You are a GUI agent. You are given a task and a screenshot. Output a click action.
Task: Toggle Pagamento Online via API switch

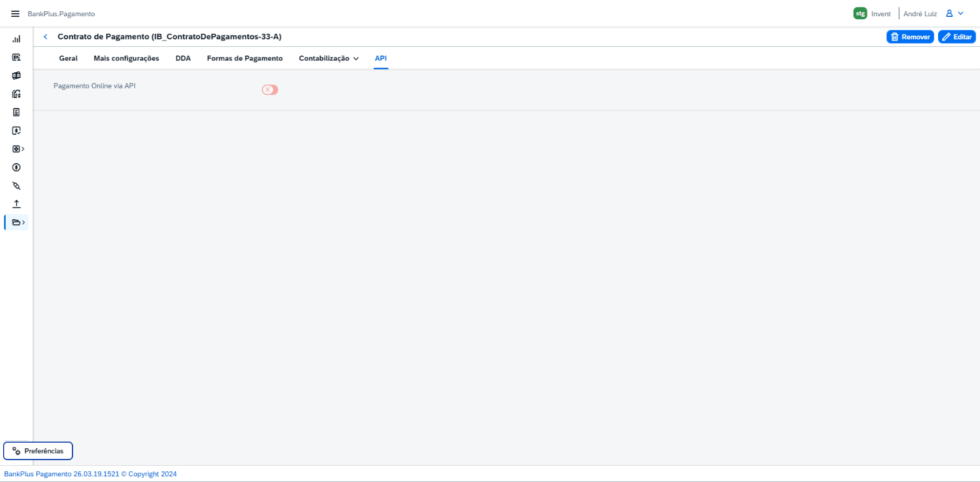(270, 90)
